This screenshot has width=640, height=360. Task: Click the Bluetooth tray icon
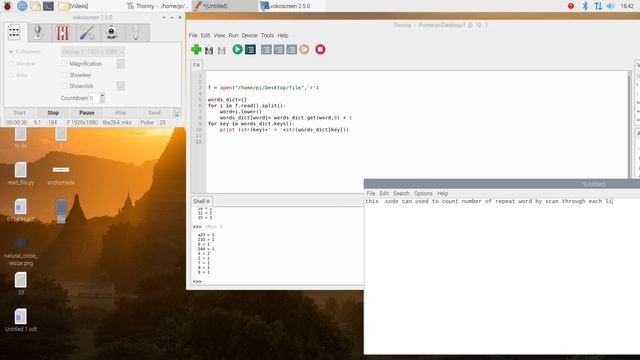click(585, 6)
